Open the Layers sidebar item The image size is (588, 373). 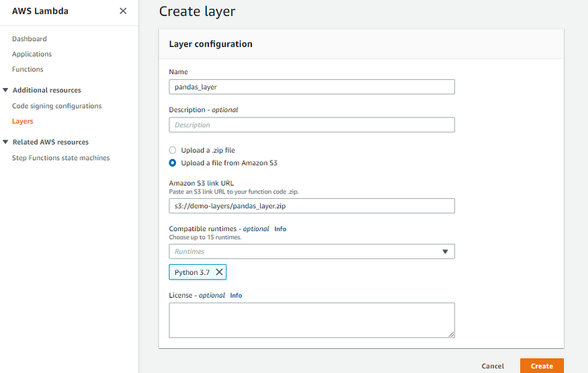click(x=22, y=121)
